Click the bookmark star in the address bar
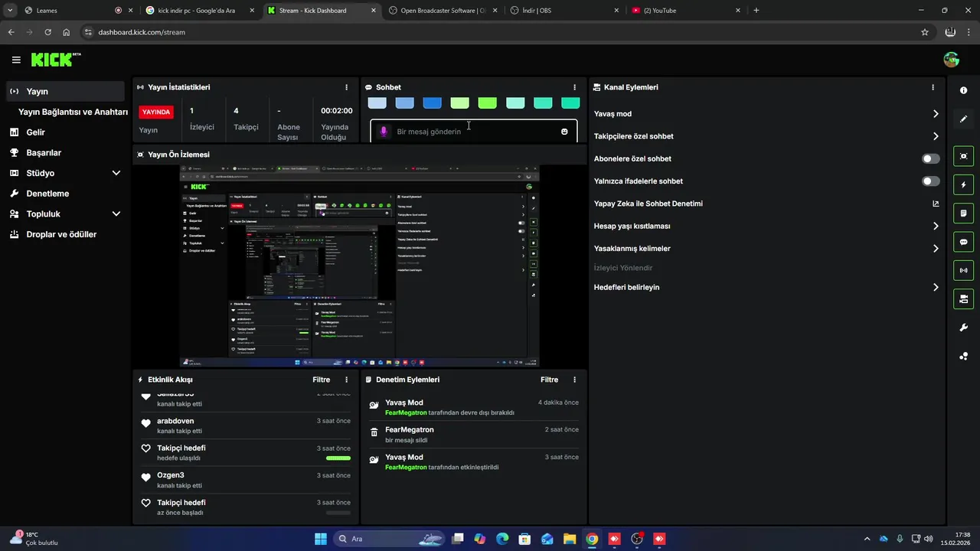 (x=925, y=32)
